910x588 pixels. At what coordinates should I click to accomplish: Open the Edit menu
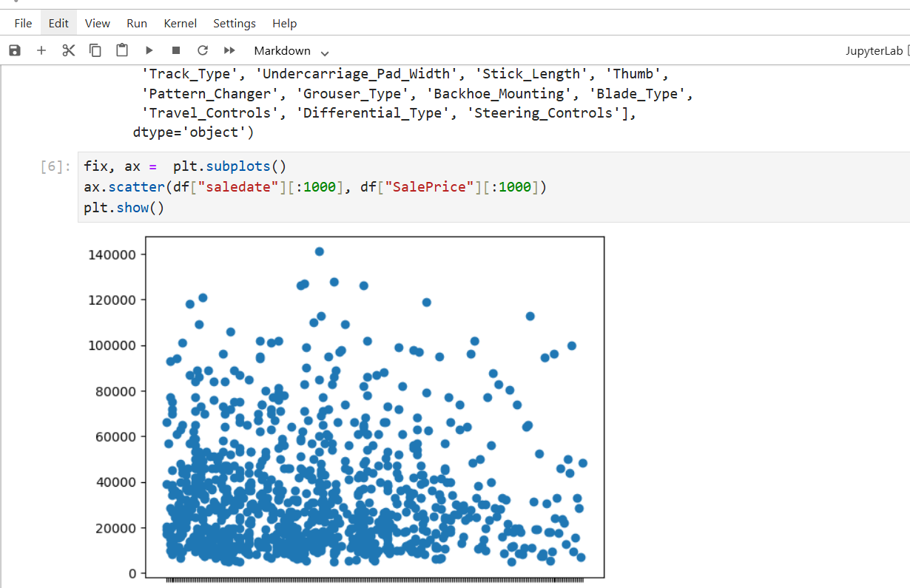(x=58, y=23)
